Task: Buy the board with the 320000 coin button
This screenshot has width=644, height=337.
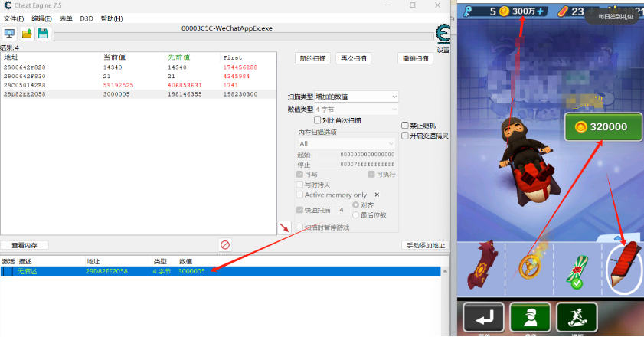Action: pyautogui.click(x=603, y=127)
